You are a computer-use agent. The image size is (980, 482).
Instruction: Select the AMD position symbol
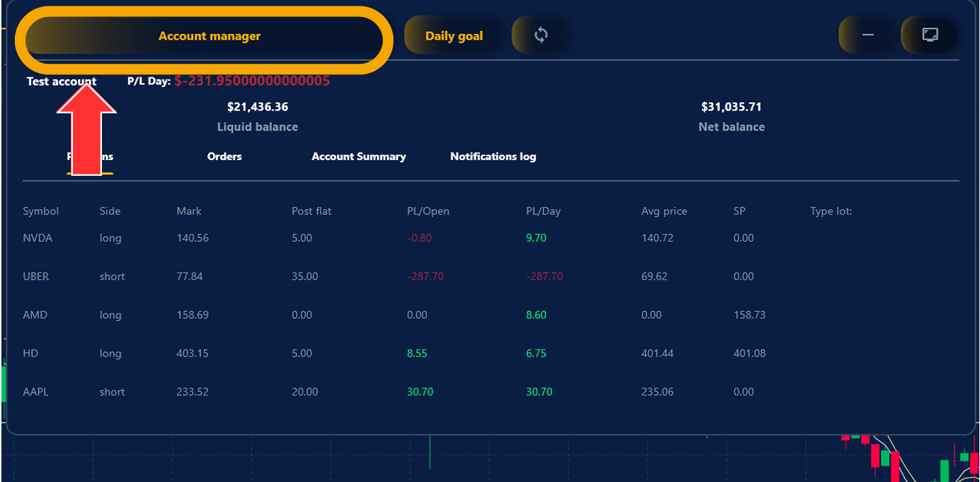[x=35, y=315]
